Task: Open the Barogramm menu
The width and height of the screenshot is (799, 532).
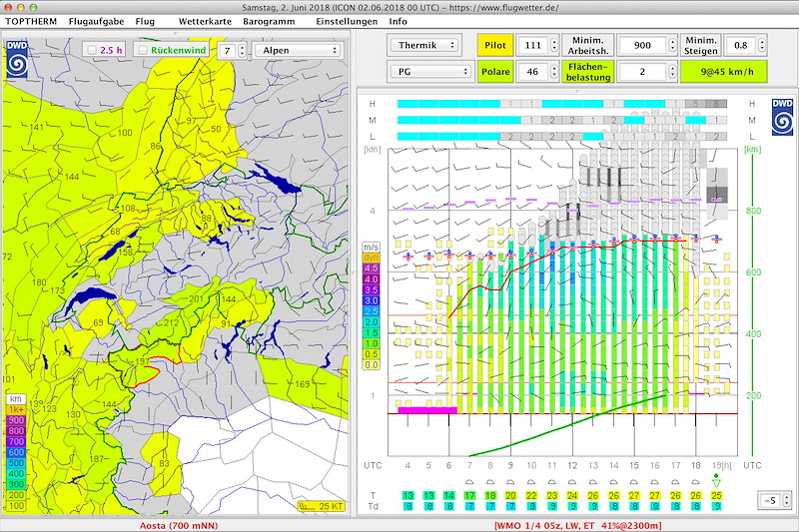Action: [269, 21]
